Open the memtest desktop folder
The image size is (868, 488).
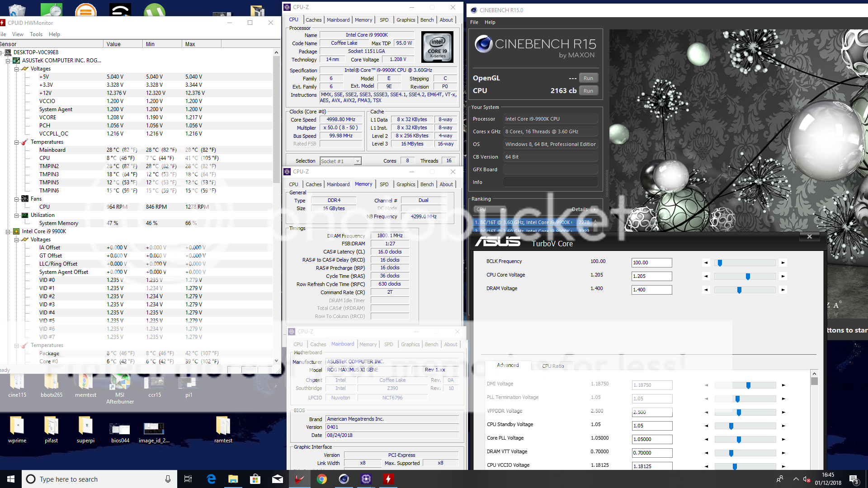[85, 385]
